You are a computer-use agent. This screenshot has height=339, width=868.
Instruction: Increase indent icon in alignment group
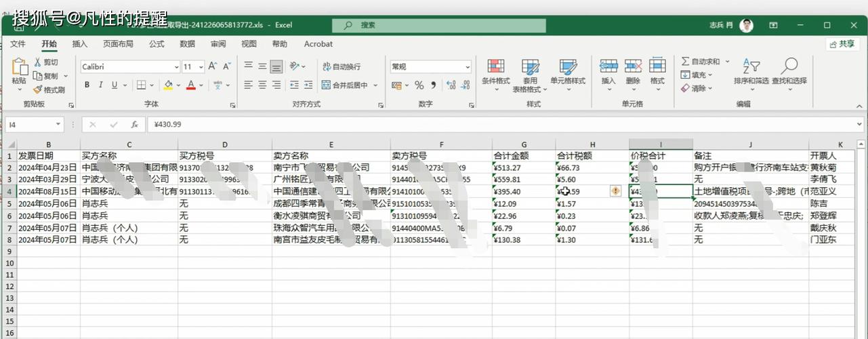307,85
